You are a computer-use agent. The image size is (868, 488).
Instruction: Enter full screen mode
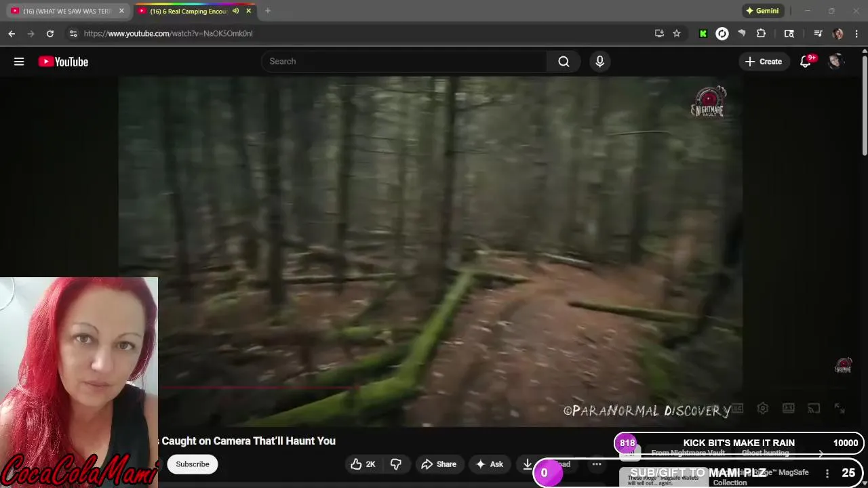840,408
